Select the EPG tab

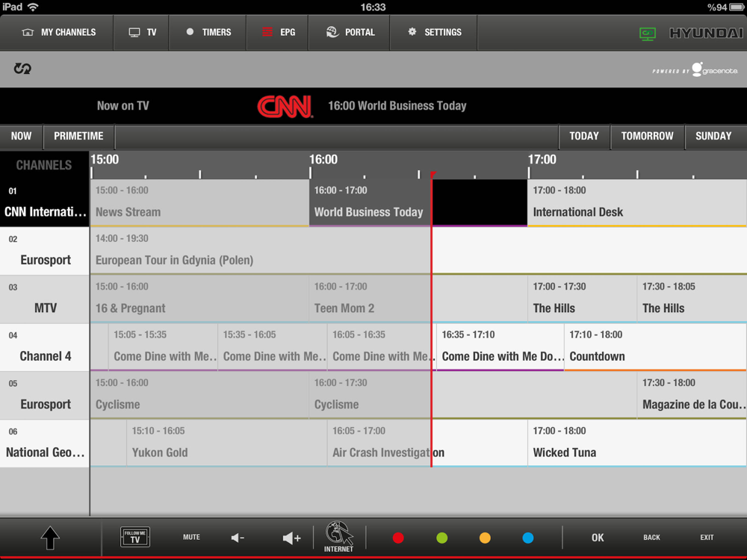[277, 32]
